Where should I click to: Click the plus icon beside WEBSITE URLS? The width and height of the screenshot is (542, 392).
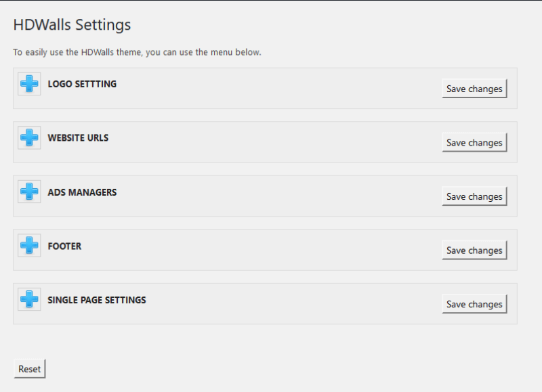pyautogui.click(x=29, y=138)
